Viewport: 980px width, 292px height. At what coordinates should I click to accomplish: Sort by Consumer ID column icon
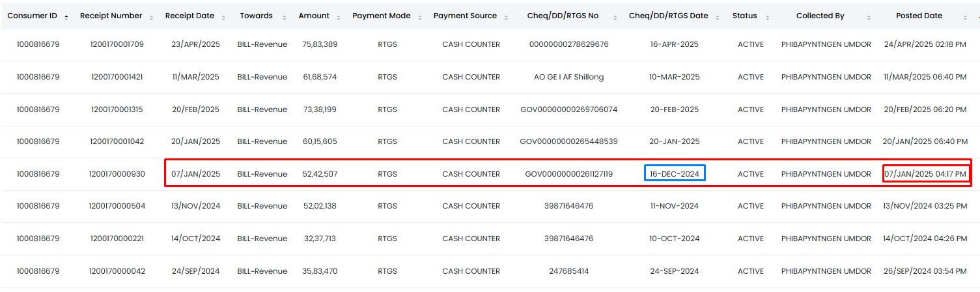pyautogui.click(x=66, y=18)
